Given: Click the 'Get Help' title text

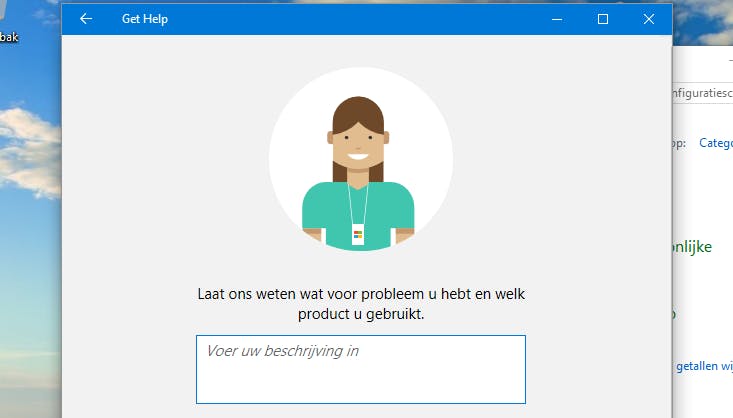Looking at the screenshot, I should (x=145, y=19).
